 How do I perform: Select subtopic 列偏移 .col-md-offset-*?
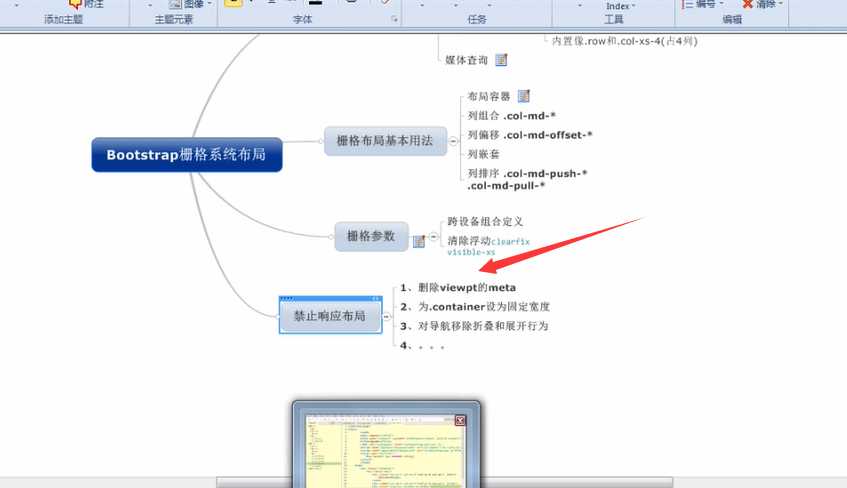(x=530, y=135)
